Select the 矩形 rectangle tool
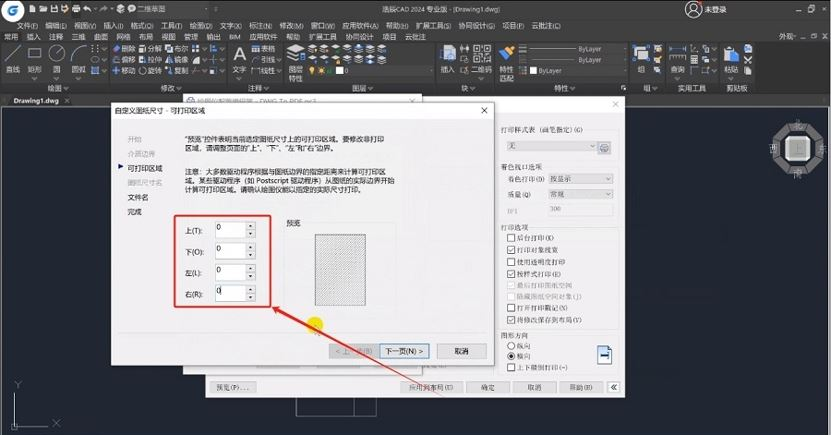The height and width of the screenshot is (435, 831). tap(34, 59)
